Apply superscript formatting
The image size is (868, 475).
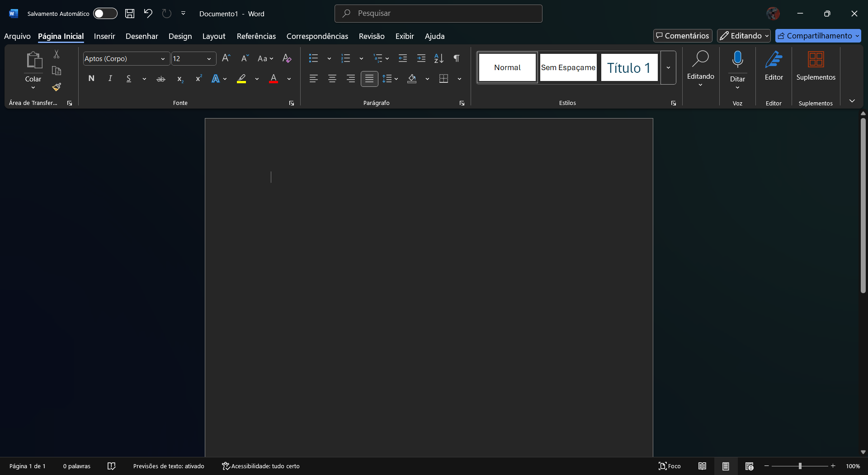coord(198,79)
